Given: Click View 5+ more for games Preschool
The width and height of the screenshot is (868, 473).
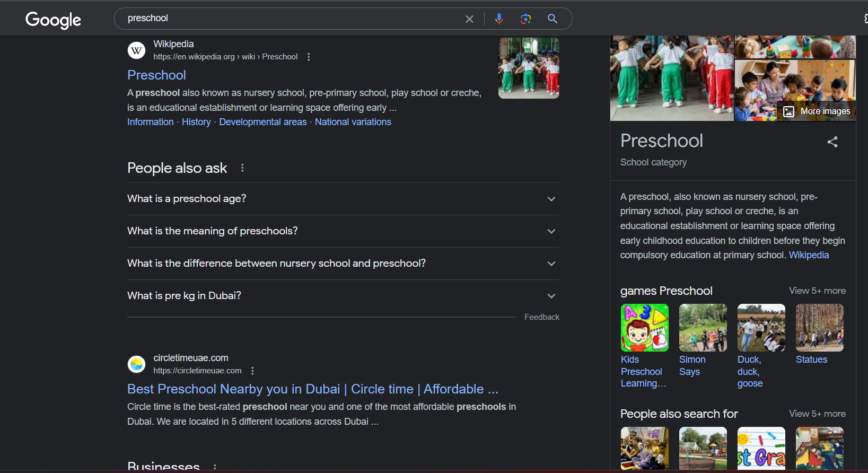Looking at the screenshot, I should [x=817, y=291].
